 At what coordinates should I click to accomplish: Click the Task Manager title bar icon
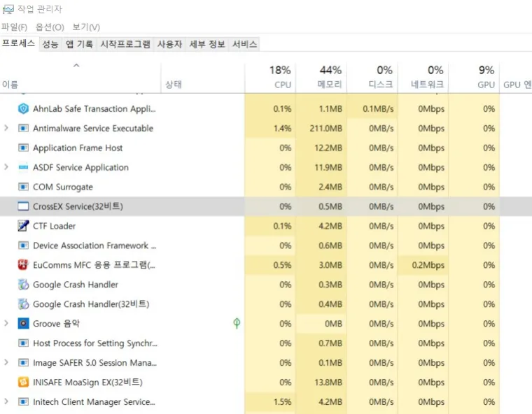point(8,9)
